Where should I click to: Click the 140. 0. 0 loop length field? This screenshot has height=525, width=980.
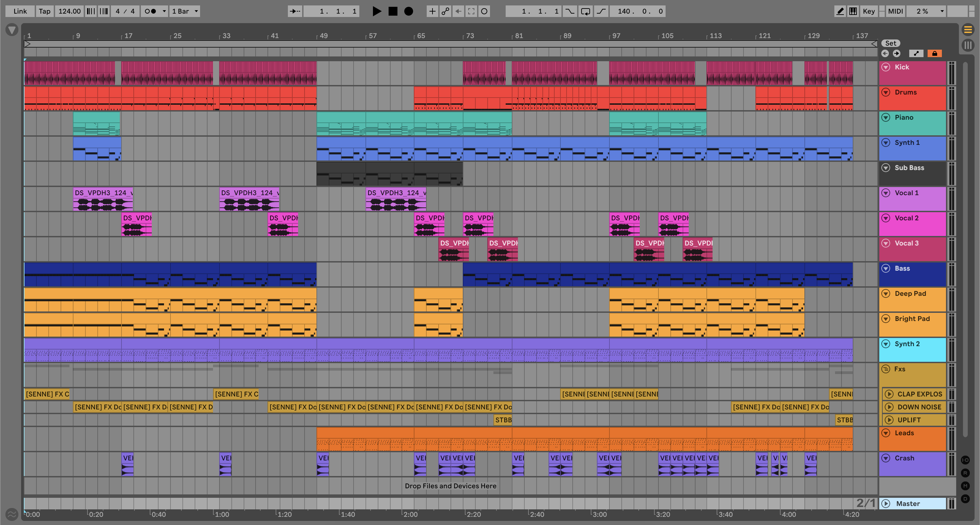click(x=638, y=11)
